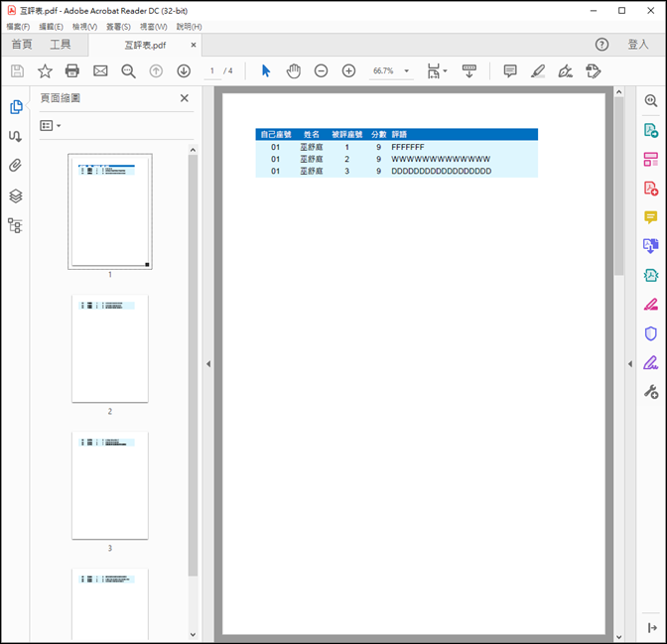
Task: Close the 互評表.pdf tab
Action: [x=194, y=45]
